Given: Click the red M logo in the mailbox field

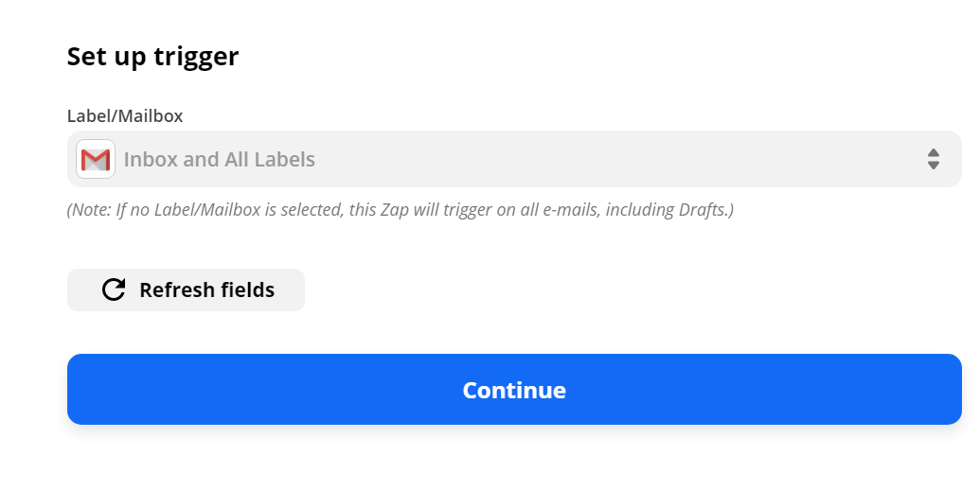Looking at the screenshot, I should point(96,160).
